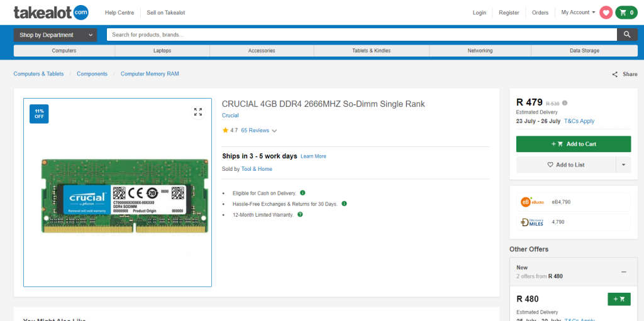Open the Help Centre link
The height and width of the screenshot is (321, 644).
(119, 13)
